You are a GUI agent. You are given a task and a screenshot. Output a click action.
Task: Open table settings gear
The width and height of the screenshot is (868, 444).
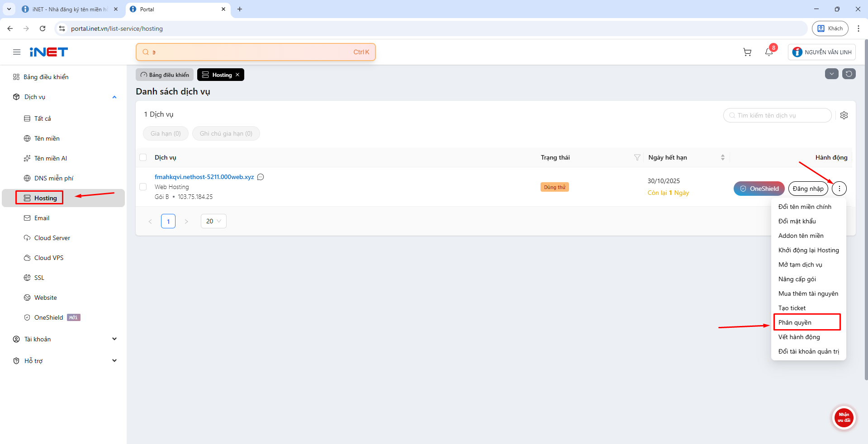tap(844, 115)
